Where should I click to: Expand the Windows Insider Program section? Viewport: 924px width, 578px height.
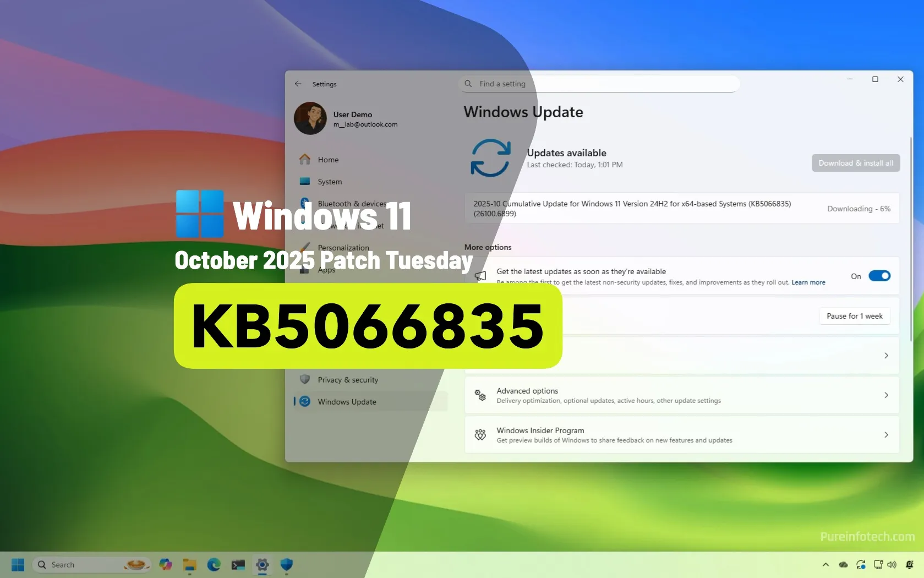(885, 434)
